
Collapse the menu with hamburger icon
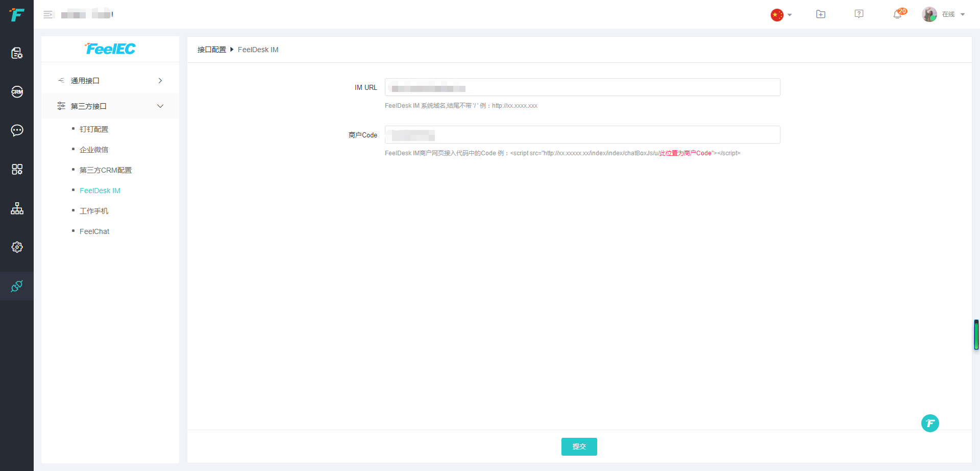48,15
